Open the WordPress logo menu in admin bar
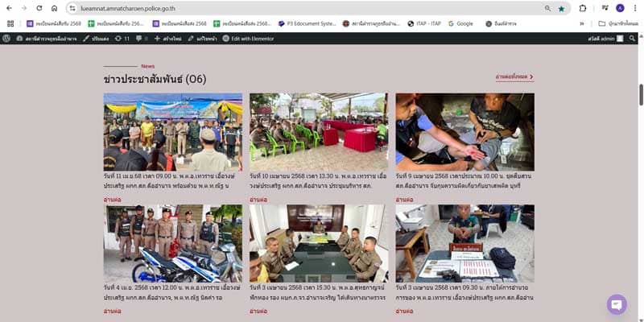This screenshot has height=322, width=644. point(7,38)
